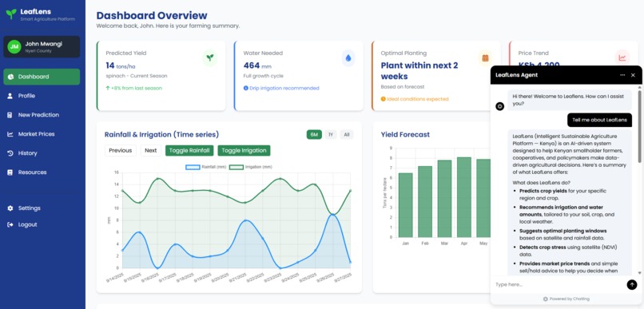Click the Resources book icon
Screen dimensions: 644x309
click(x=10, y=172)
